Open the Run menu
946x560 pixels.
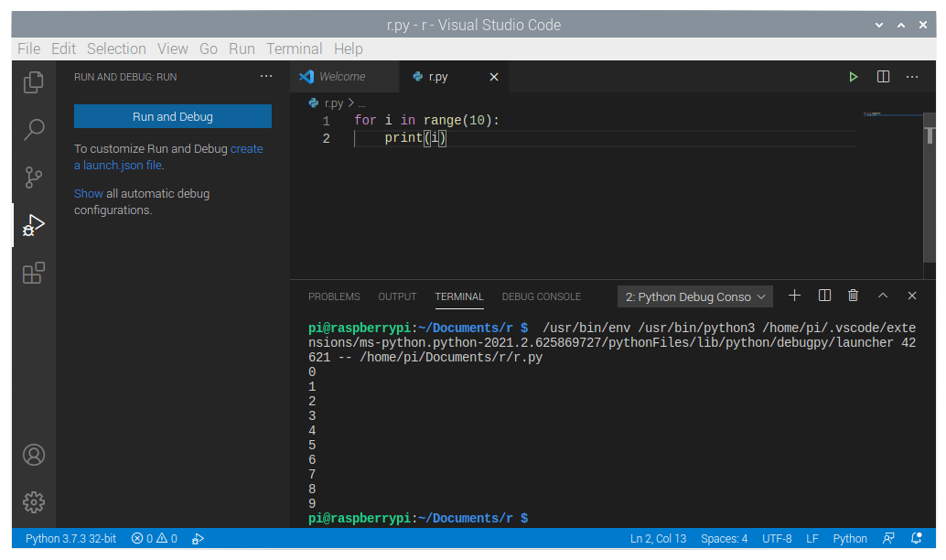242,48
